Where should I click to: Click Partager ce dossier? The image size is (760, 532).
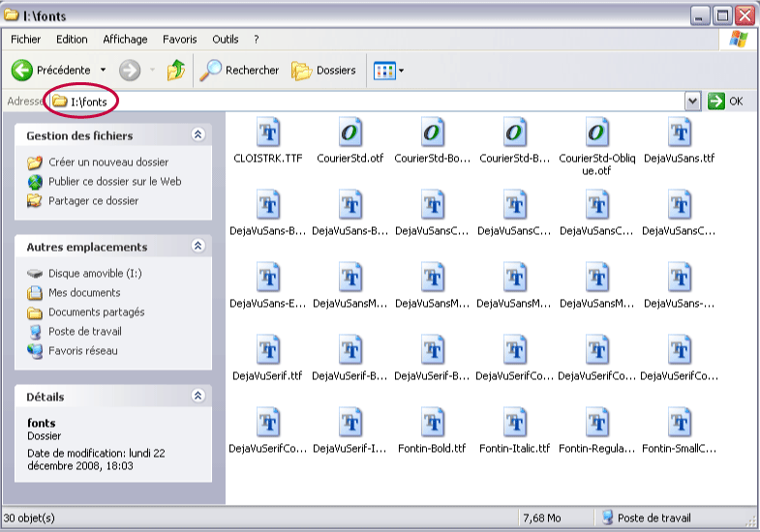[83, 201]
